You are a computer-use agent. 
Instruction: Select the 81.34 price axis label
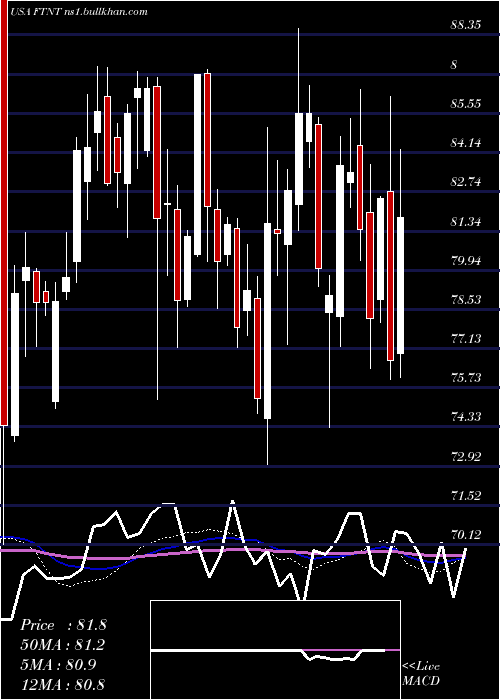[466, 221]
